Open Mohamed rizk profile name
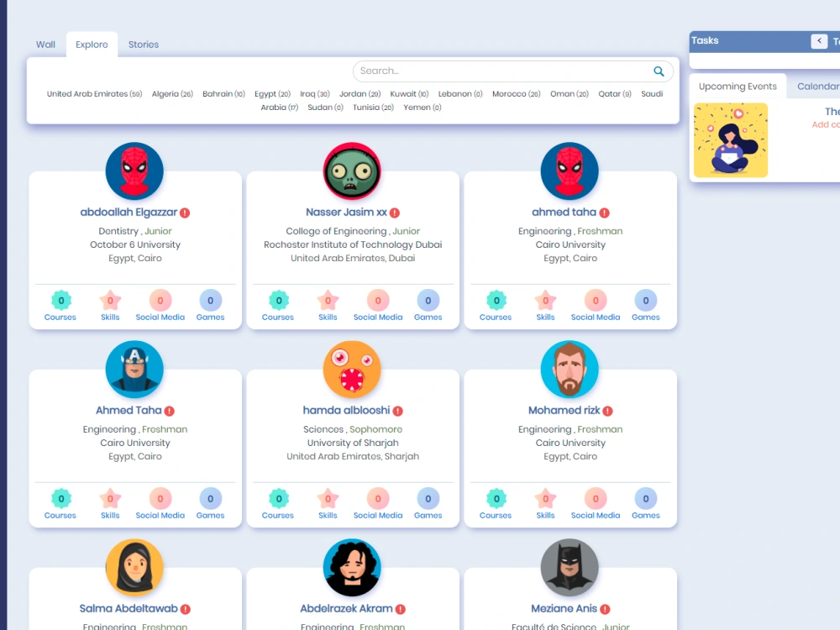The height and width of the screenshot is (630, 840). [564, 411]
